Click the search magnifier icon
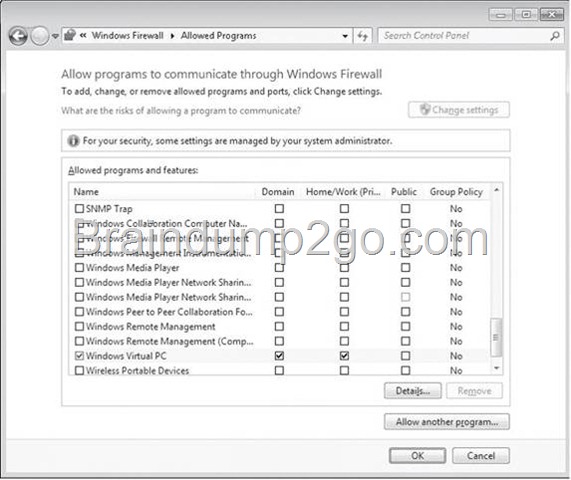The width and height of the screenshot is (571, 480). pyautogui.click(x=555, y=36)
